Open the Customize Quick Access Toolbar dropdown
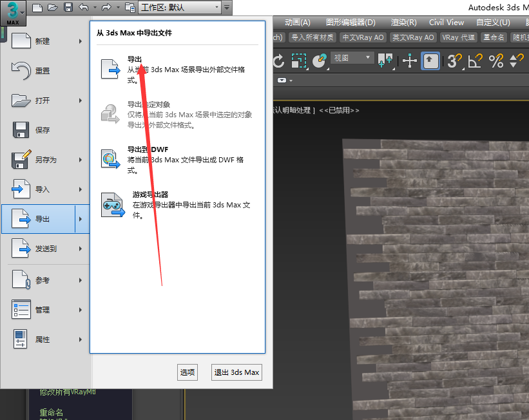 tap(227, 8)
